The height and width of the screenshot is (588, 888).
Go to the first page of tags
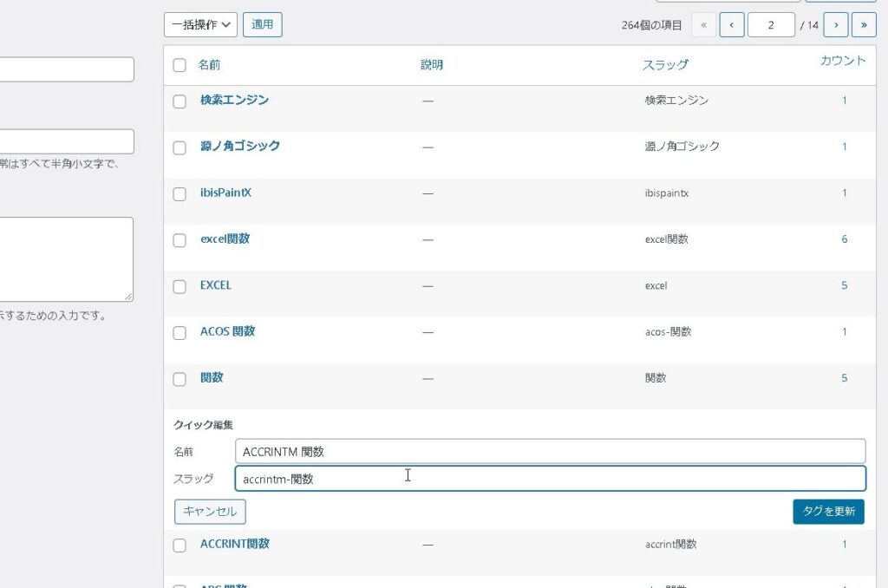click(x=703, y=25)
